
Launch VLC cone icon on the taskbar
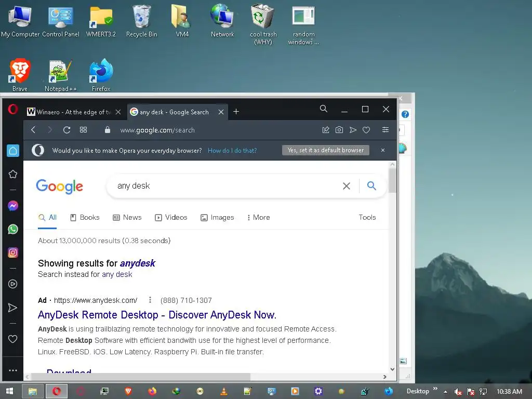[x=224, y=392]
